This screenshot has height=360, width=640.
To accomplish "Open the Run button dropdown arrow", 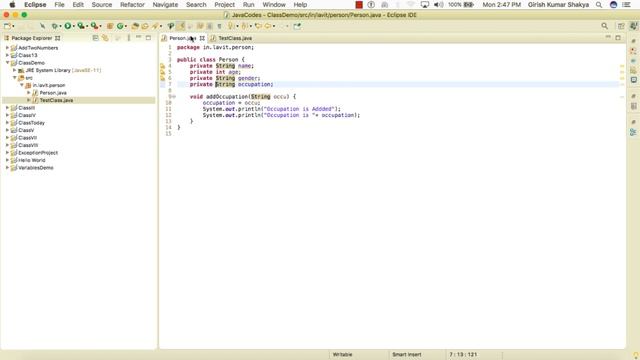I will tap(74, 26).
